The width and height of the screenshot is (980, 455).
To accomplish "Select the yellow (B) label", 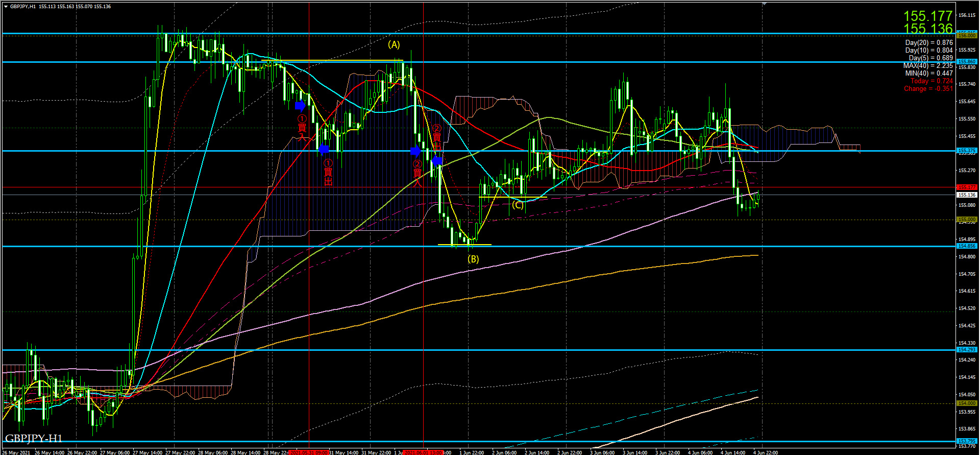I will pyautogui.click(x=473, y=259).
